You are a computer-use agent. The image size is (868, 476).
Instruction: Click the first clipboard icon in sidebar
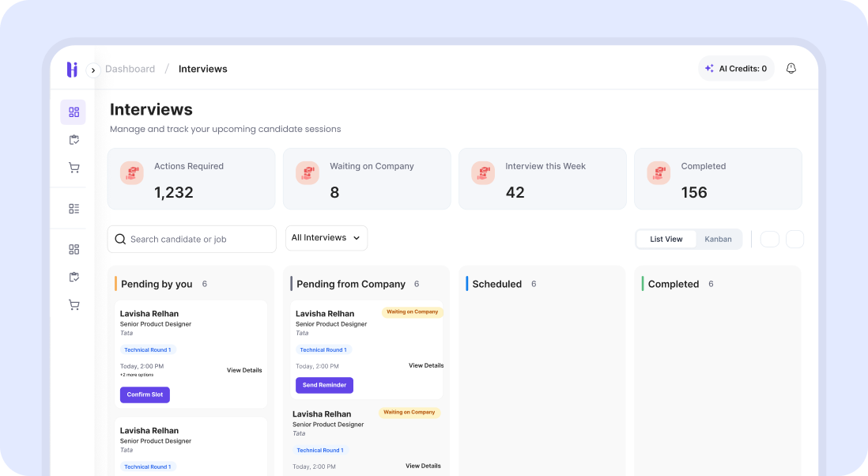click(74, 140)
